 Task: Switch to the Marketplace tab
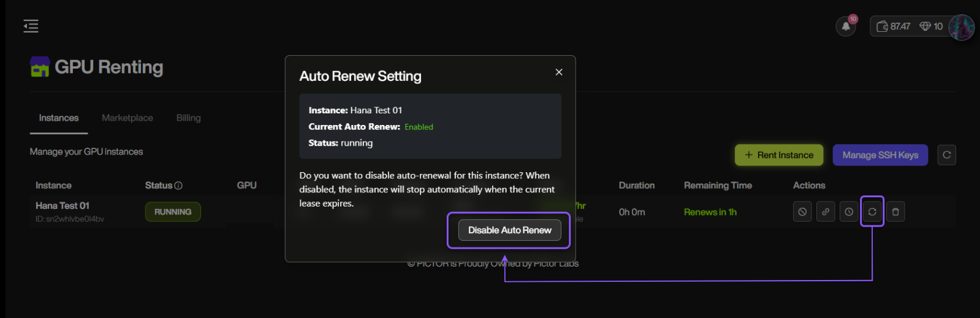pyautogui.click(x=127, y=118)
